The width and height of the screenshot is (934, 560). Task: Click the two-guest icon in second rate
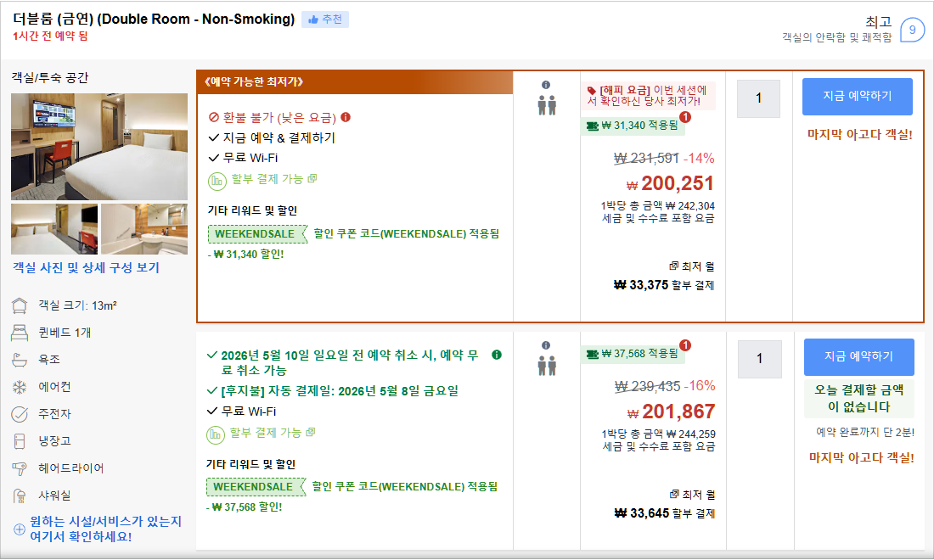tap(547, 366)
